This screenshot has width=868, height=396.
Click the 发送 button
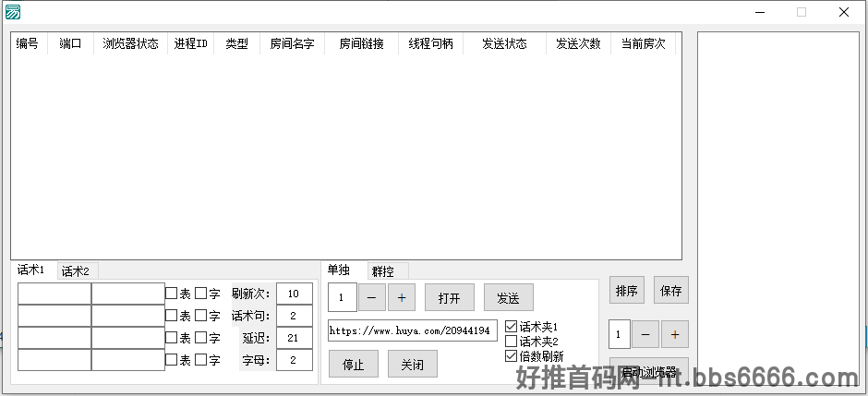[509, 297]
